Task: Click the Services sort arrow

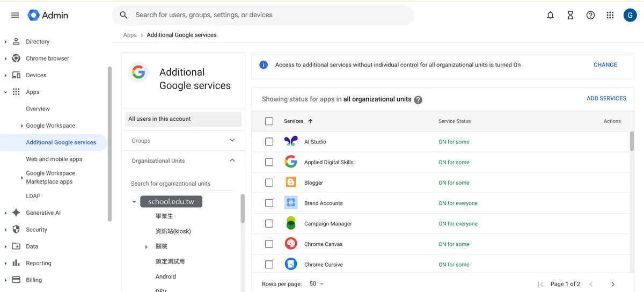Action: (x=310, y=121)
